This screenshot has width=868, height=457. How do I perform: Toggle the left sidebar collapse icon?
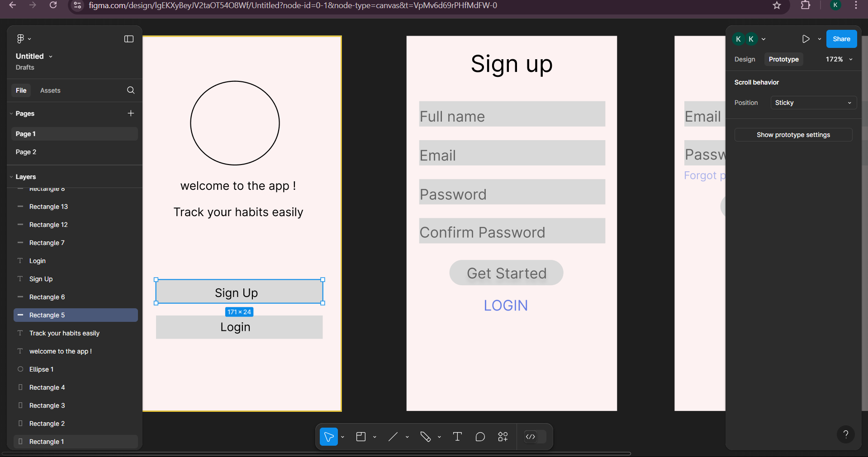click(x=129, y=39)
